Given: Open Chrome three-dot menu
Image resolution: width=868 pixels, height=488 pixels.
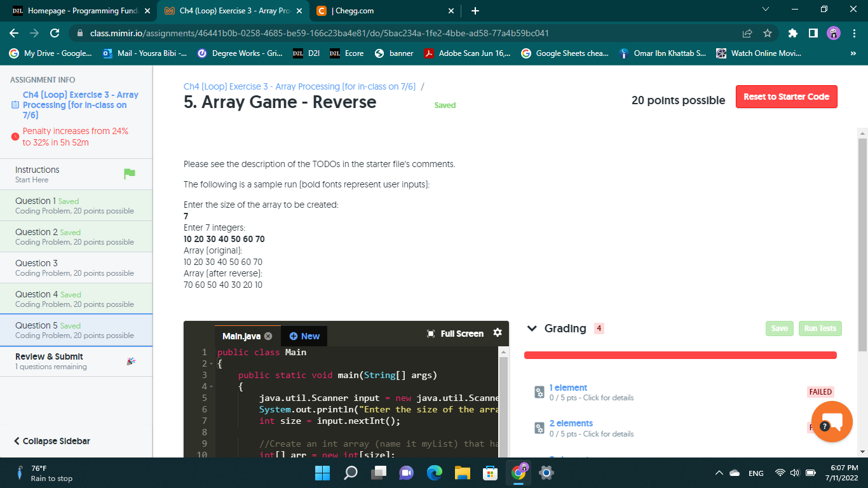Looking at the screenshot, I should (x=855, y=33).
